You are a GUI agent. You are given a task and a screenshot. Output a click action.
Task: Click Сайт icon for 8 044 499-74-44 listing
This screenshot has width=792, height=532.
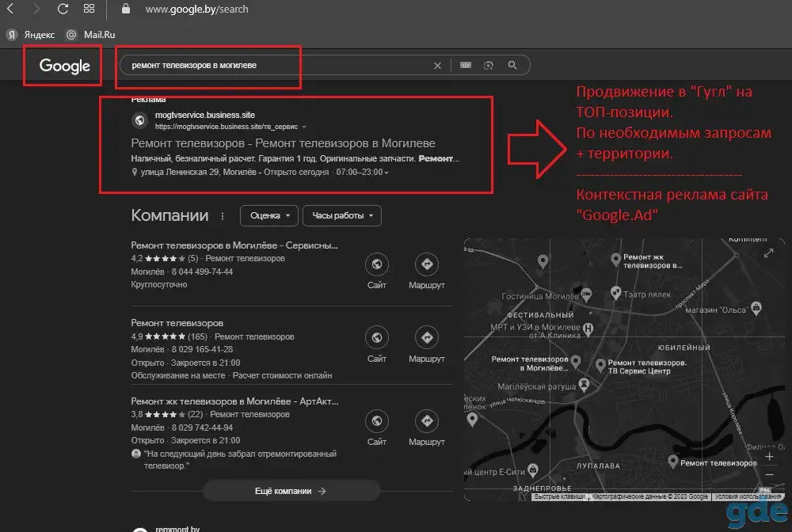click(x=377, y=264)
